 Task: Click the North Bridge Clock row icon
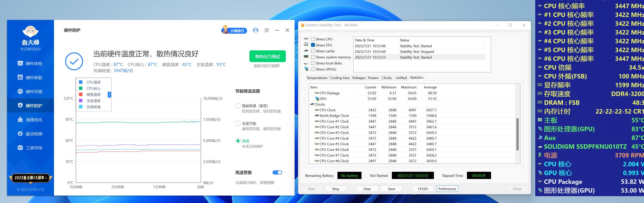(317, 116)
